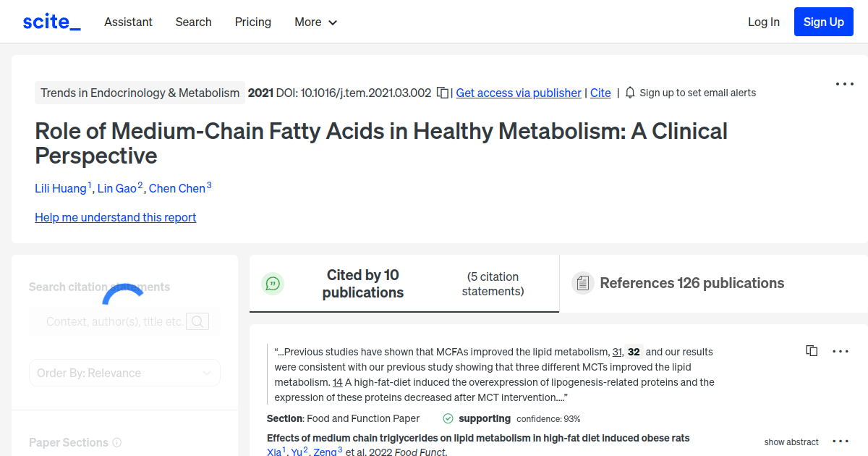
Task: Click the green quote icon on Cited by tab
Action: coord(273,283)
